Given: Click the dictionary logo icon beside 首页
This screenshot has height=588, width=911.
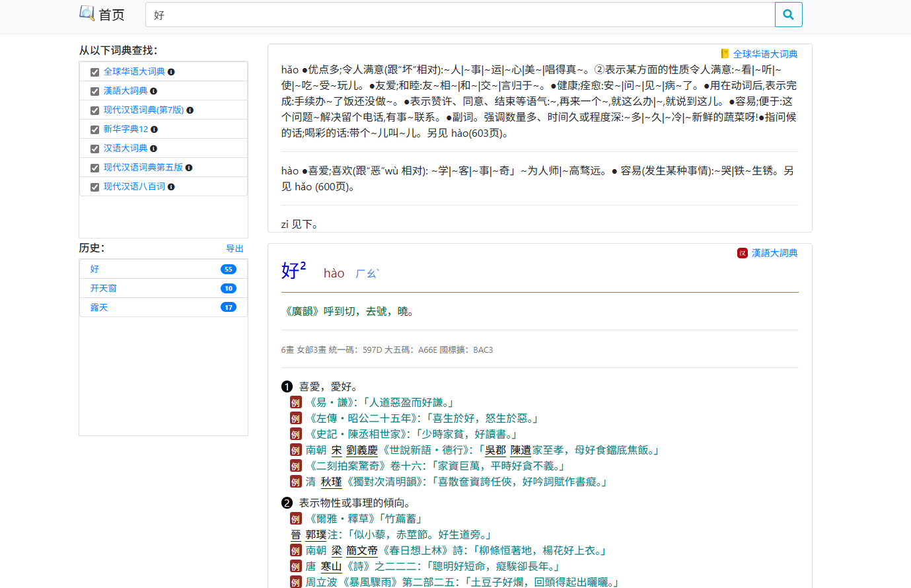Looking at the screenshot, I should (x=86, y=13).
